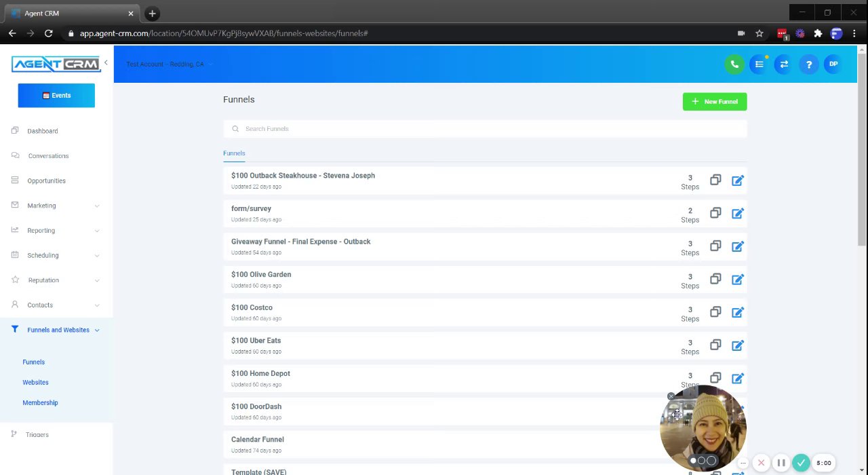Edit the form/survey funnel
The image size is (868, 475).
(738, 214)
